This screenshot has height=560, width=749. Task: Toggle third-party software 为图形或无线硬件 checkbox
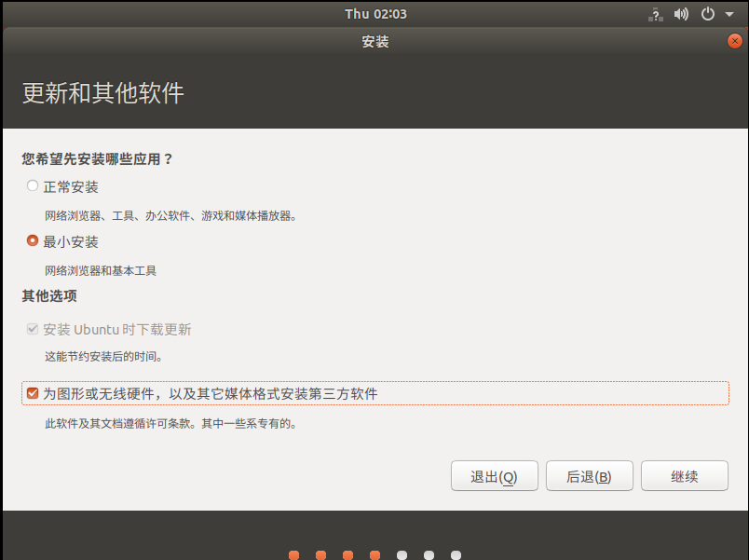coord(33,393)
